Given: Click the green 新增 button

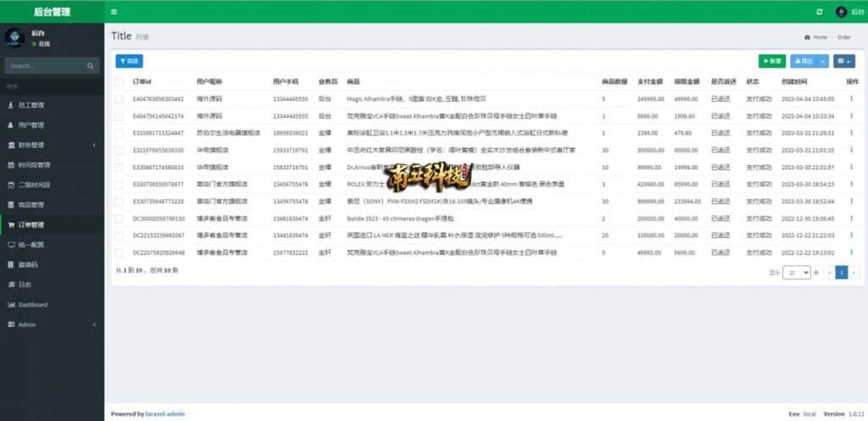Looking at the screenshot, I should click(771, 61).
